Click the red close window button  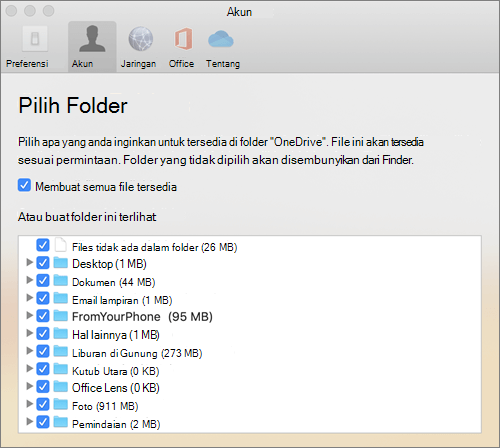click(x=11, y=11)
